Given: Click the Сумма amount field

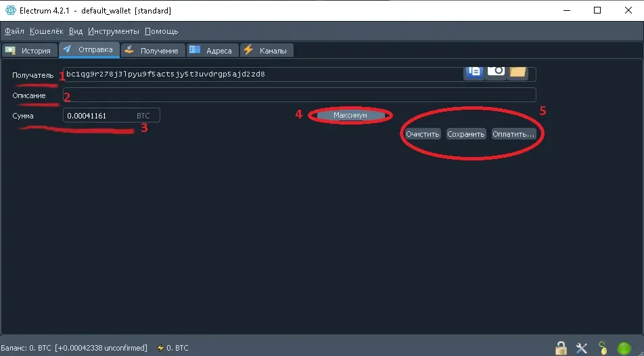Looking at the screenshot, I should [112, 116].
